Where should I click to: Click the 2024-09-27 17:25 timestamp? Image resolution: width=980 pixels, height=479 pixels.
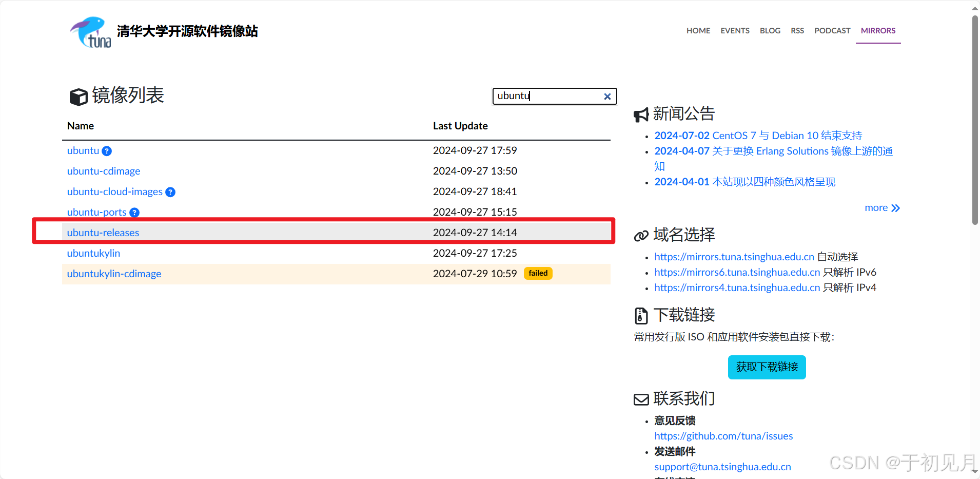(x=475, y=253)
